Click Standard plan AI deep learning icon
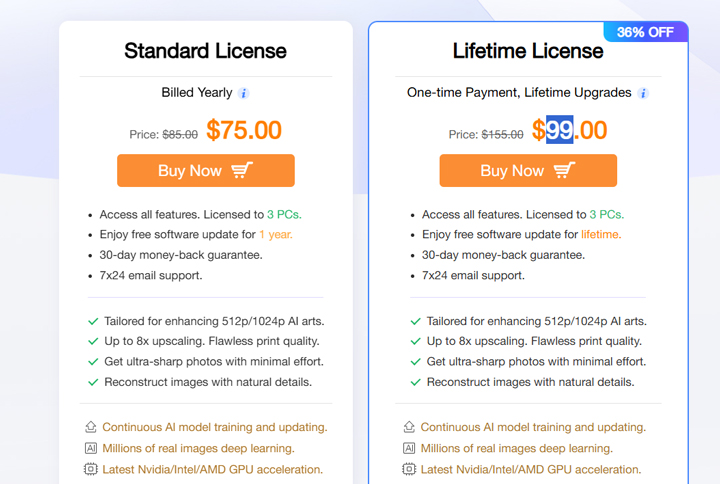This screenshot has height=484, width=720. [x=90, y=449]
